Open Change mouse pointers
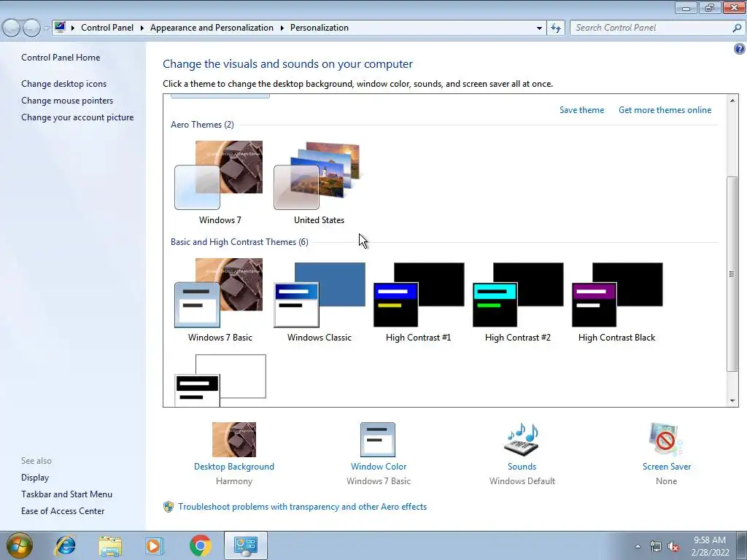Screen dimensions: 747x560 click(x=67, y=101)
